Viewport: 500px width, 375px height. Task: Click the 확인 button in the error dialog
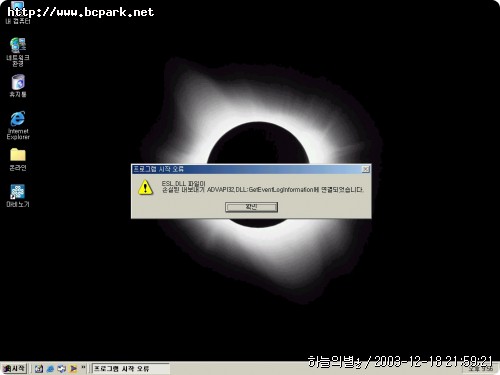coord(251,207)
